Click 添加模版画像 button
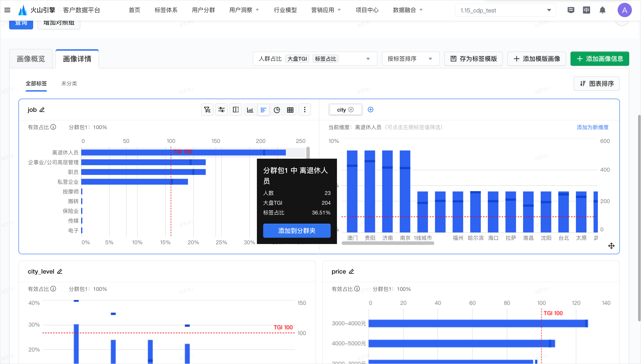 [x=536, y=59]
